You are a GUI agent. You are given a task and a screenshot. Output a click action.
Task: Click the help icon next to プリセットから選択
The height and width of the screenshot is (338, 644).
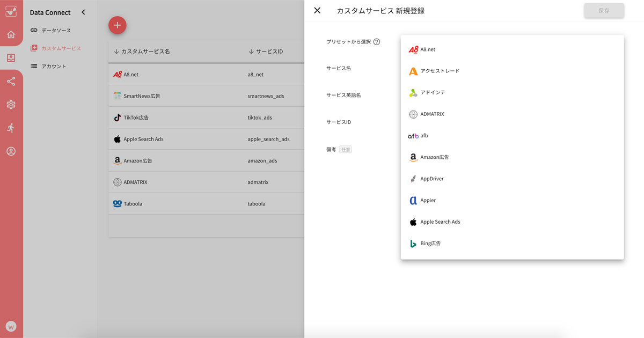tap(377, 42)
